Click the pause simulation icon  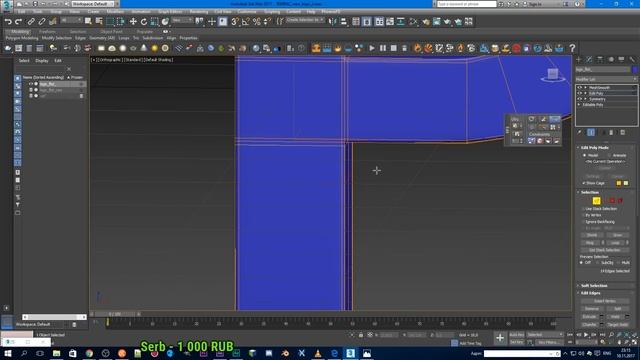click(x=383, y=48)
